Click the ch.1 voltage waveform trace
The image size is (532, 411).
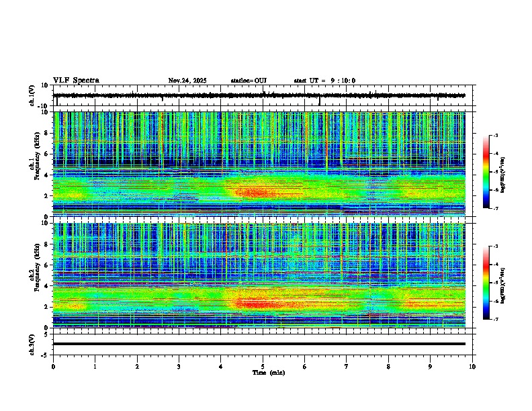pyautogui.click(x=259, y=95)
